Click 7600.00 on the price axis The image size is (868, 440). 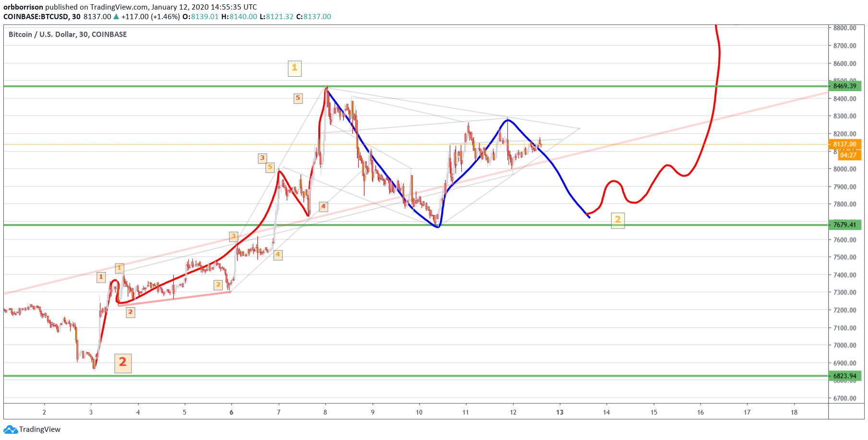coord(844,240)
